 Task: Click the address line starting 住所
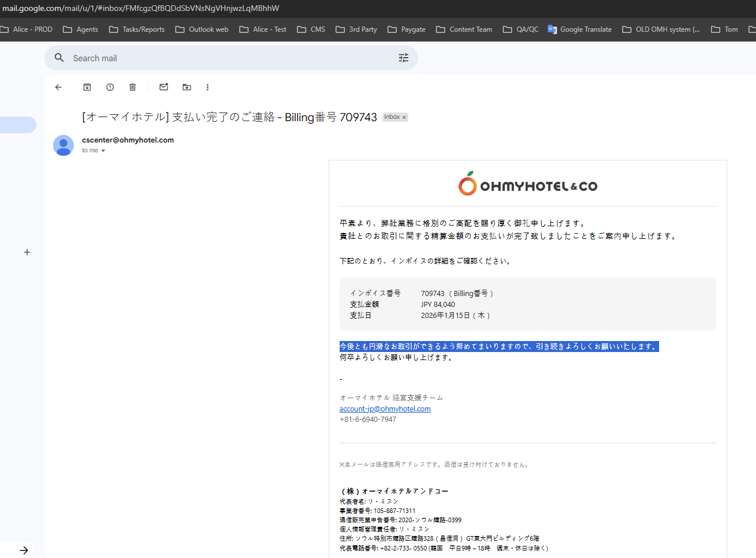[x=439, y=538]
